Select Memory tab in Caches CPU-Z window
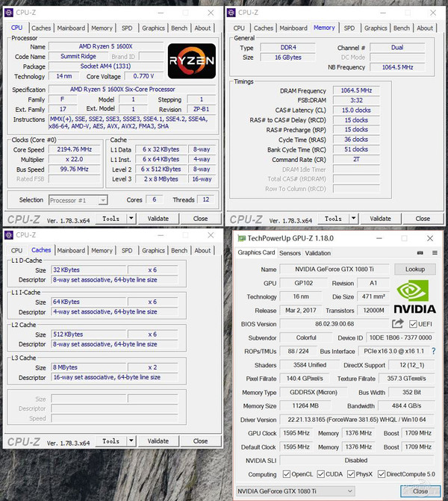The image size is (448, 501). pos(102,251)
